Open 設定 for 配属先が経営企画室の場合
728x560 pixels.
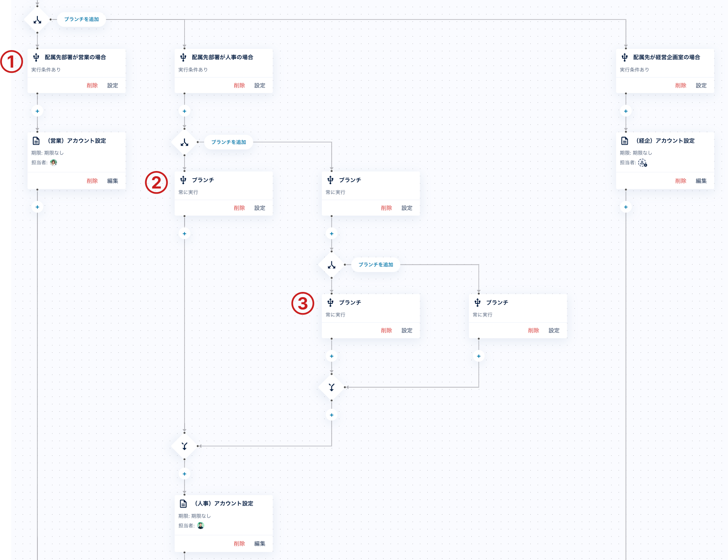[x=701, y=86]
